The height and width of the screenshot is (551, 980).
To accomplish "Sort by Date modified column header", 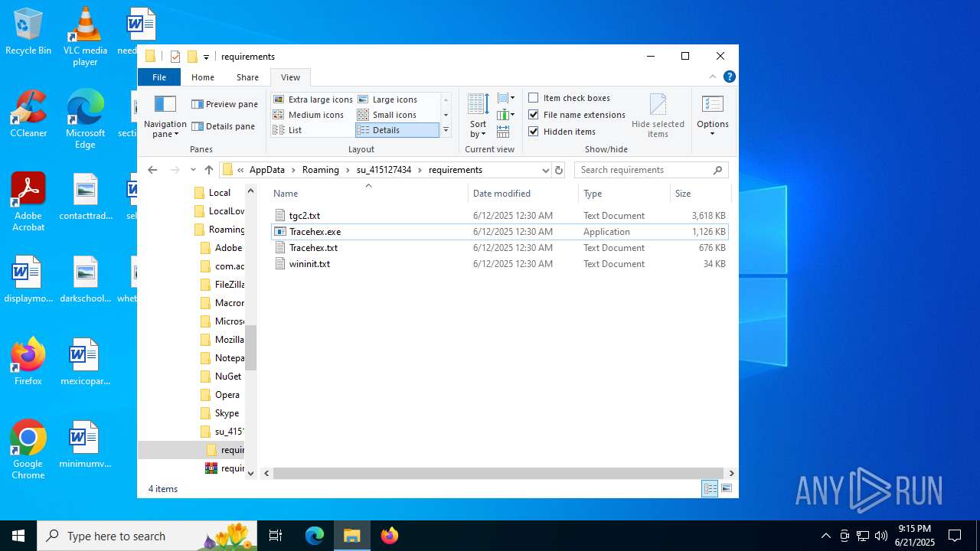I will coord(523,194).
